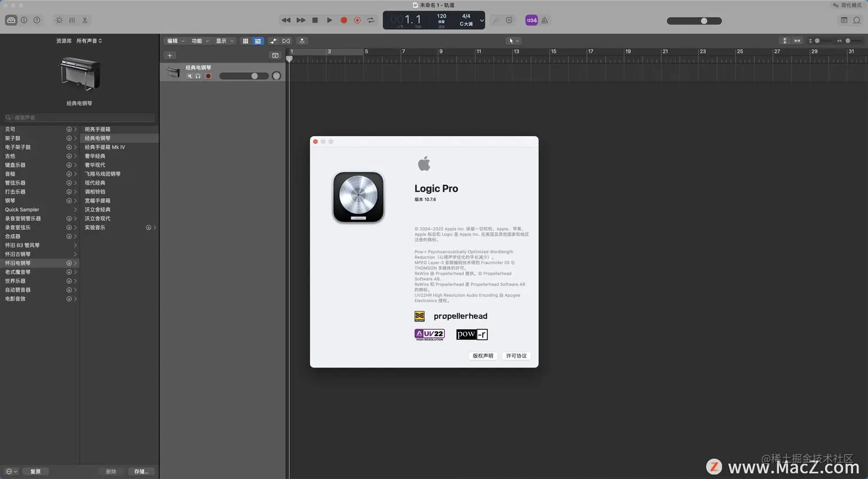The width and height of the screenshot is (868, 479).
Task: Mute the 经典电钢琴 track
Action: pyautogui.click(x=189, y=76)
